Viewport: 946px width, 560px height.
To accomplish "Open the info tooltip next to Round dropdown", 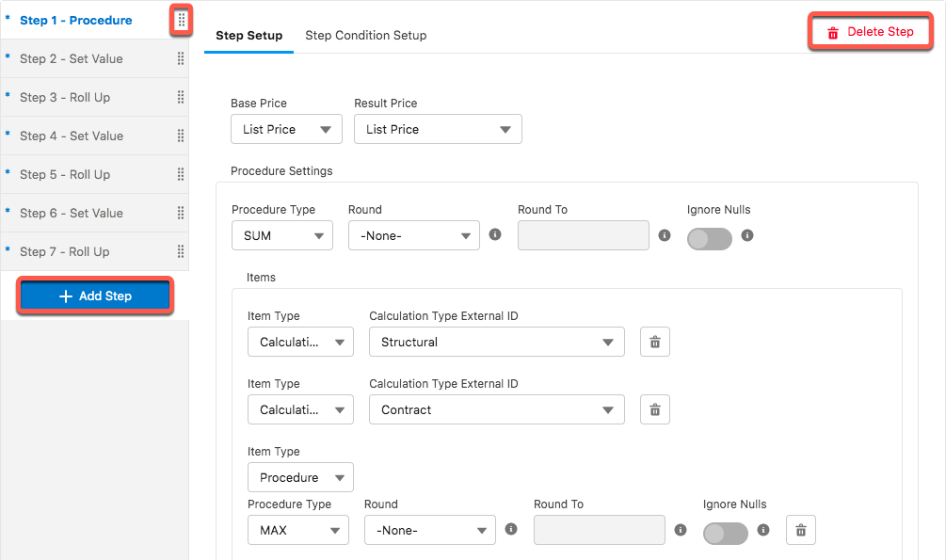I will 495,234.
